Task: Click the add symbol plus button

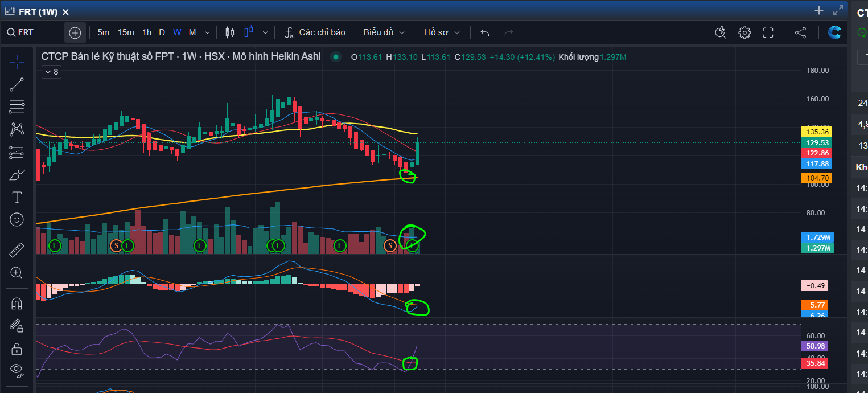Action: (75, 32)
